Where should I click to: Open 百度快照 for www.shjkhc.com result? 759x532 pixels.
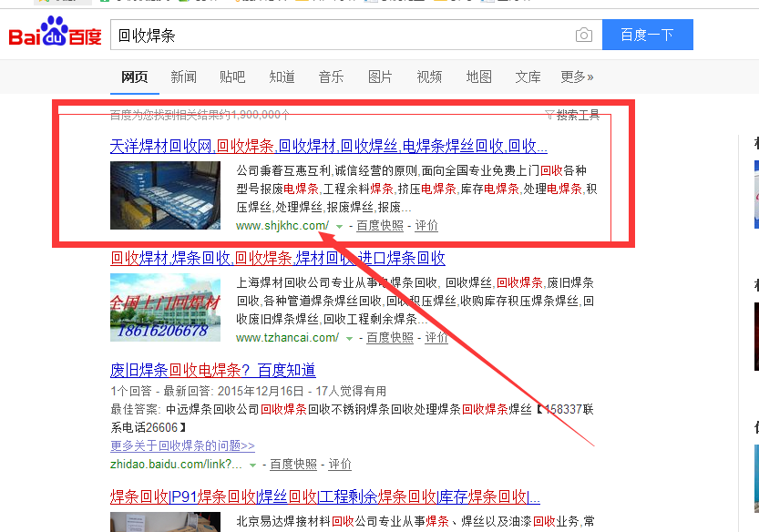pyautogui.click(x=380, y=226)
